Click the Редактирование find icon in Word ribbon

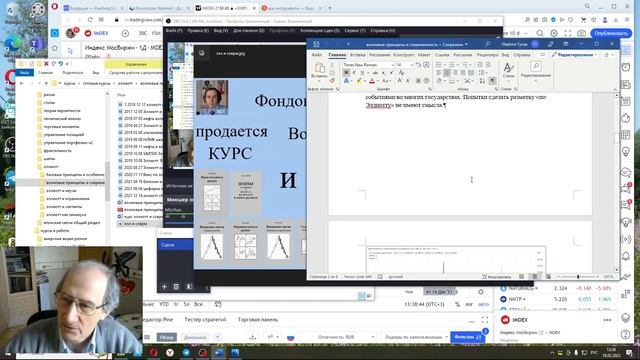[536, 67]
